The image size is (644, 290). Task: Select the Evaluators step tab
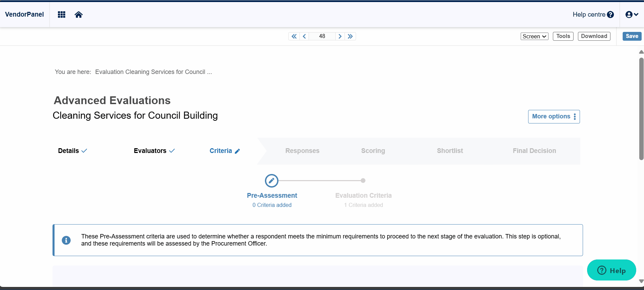[154, 151]
